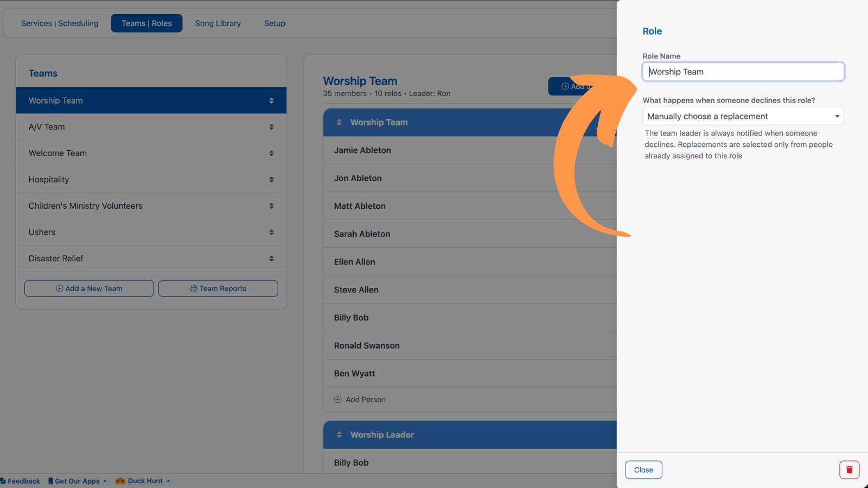
Task: Expand the Get Our Apps menu
Action: coord(105,481)
